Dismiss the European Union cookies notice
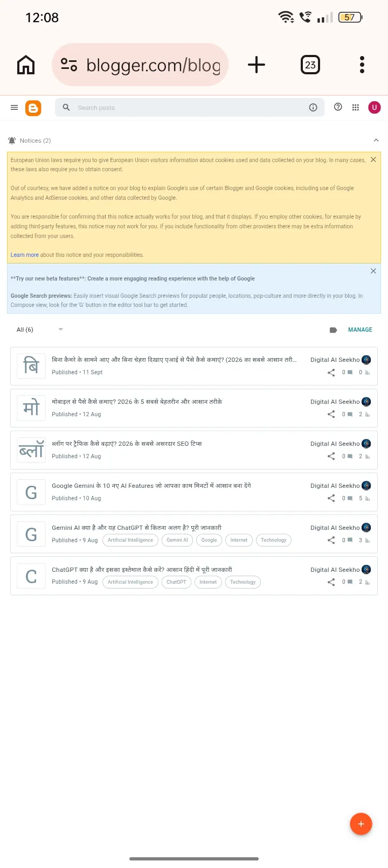Screen dimensions: 388x868 [x=373, y=160]
